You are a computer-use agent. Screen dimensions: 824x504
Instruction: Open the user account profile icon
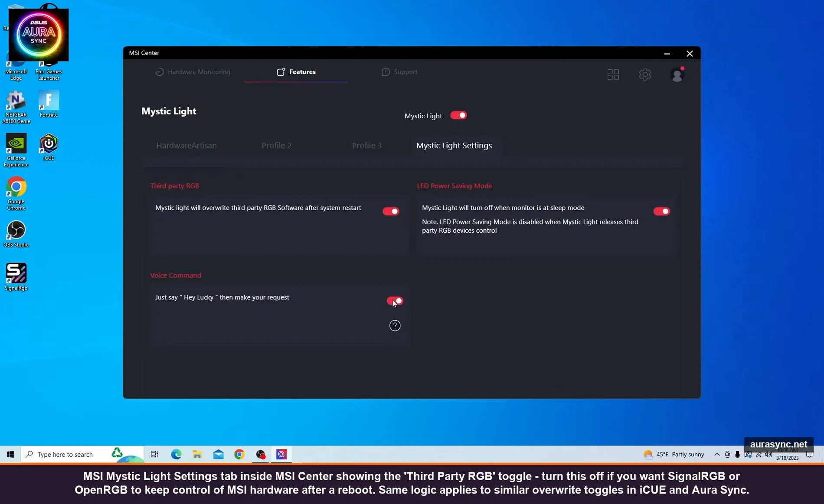pyautogui.click(x=677, y=75)
